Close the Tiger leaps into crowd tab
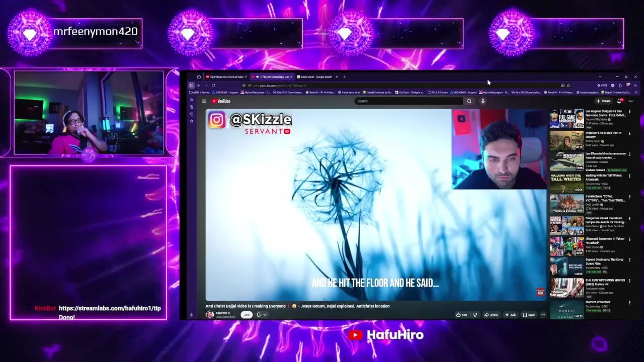 247,77
